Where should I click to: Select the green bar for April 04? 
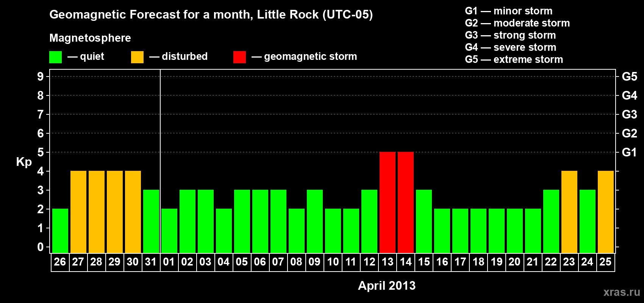tap(224, 231)
